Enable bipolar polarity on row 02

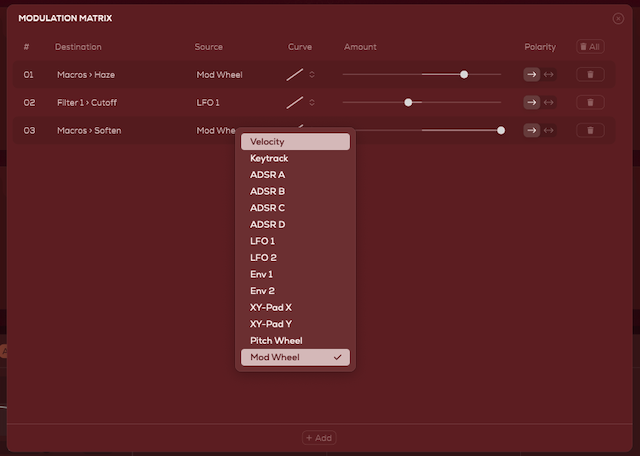(549, 102)
